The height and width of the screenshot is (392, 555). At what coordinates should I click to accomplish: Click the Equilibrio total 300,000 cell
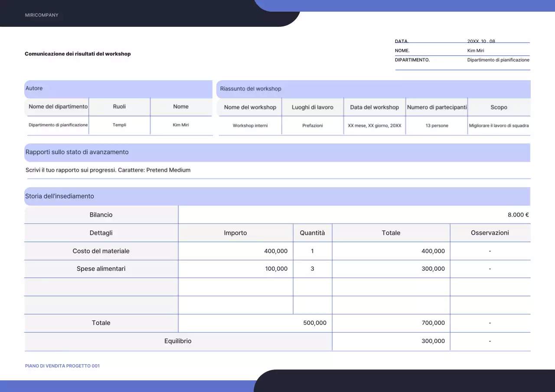433,341
